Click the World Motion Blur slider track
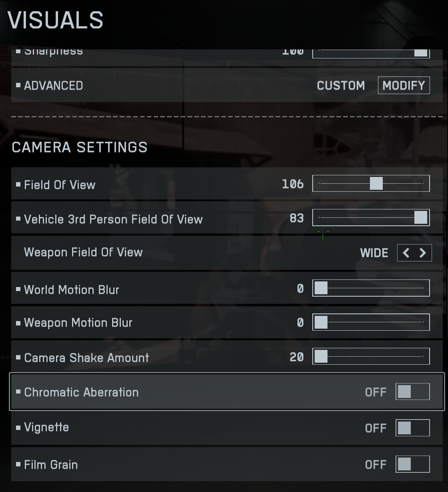 click(371, 288)
